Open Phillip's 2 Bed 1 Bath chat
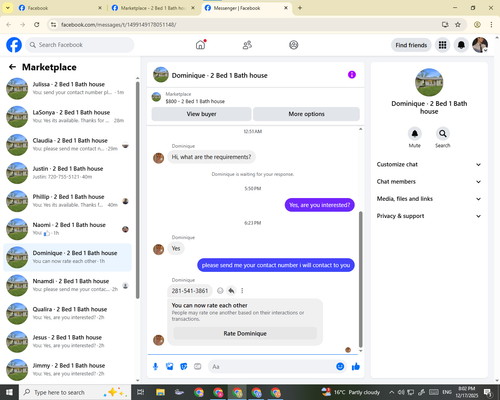 tap(67, 201)
